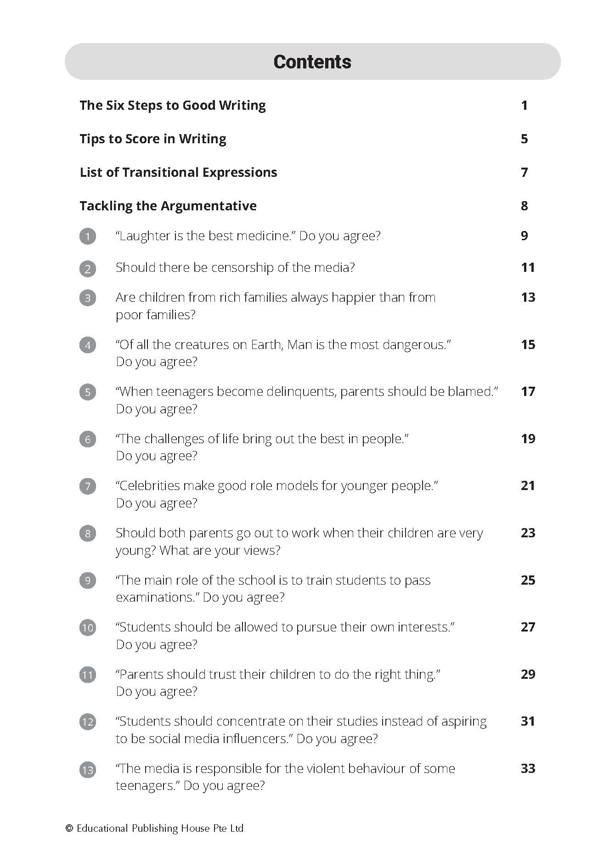Image resolution: width=615 pixels, height=868 pixels.
Task: Open "List of Transitional Expressions" section
Action: (x=178, y=172)
